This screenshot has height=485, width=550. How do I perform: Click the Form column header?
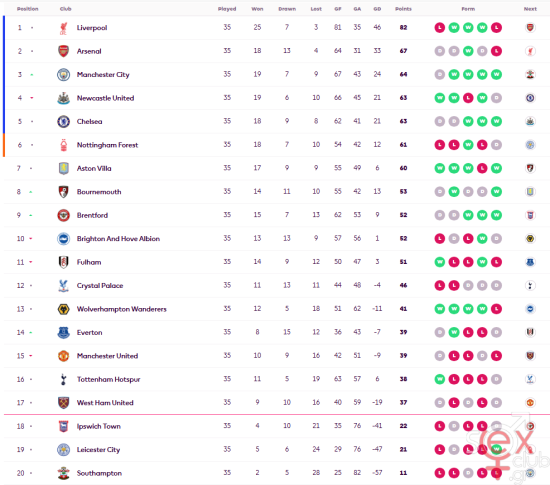[468, 9]
